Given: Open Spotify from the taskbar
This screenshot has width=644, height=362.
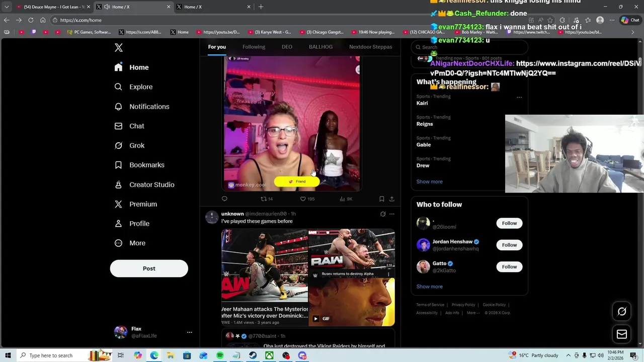Looking at the screenshot, I should tap(220, 355).
